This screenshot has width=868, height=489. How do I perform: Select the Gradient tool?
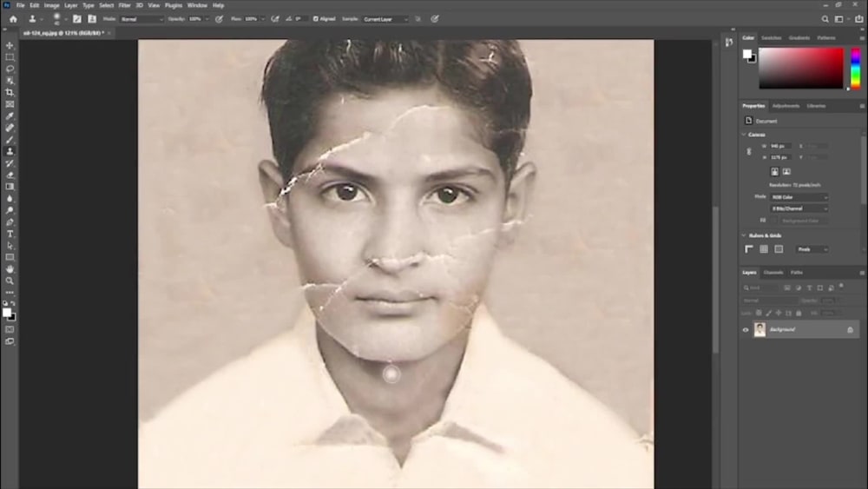[10, 187]
